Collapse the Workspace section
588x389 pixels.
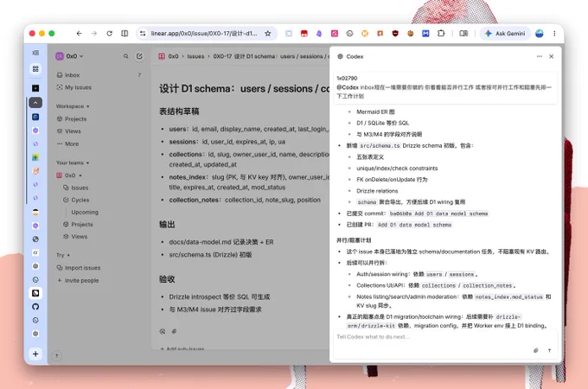coord(73,106)
